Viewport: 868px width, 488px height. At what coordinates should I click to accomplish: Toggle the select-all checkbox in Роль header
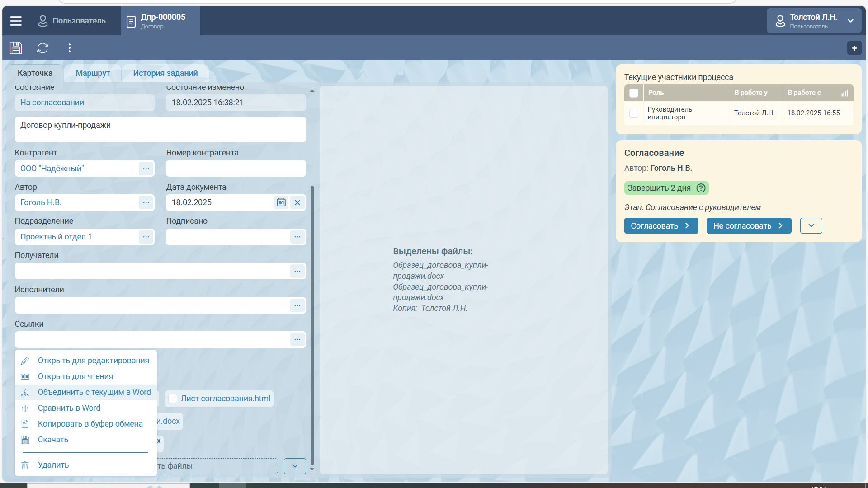pos(634,93)
